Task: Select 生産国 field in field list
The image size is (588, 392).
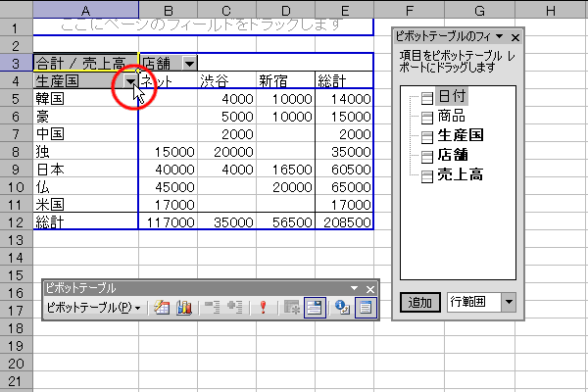Action: [x=461, y=135]
